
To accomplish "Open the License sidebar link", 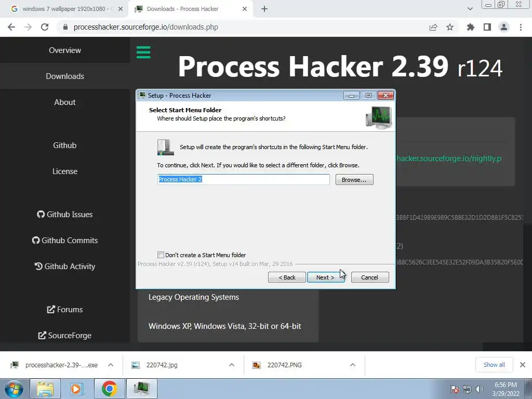I will click(x=65, y=171).
